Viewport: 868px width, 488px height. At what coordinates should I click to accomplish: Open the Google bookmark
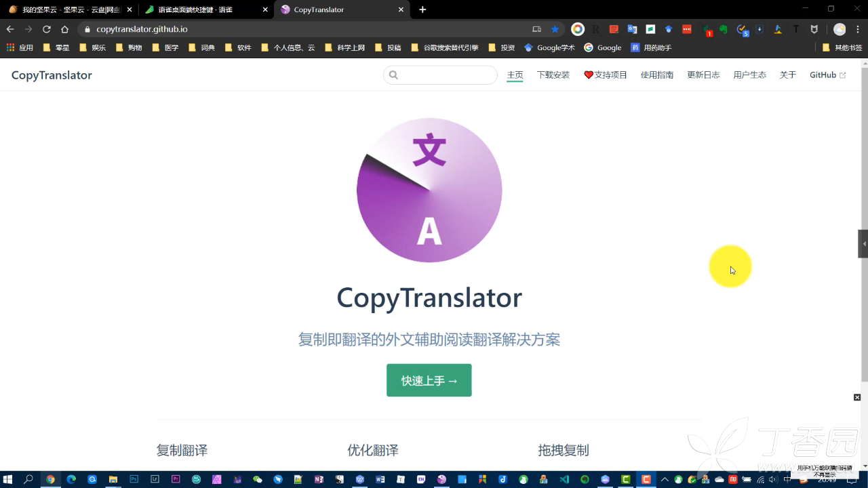tap(603, 47)
